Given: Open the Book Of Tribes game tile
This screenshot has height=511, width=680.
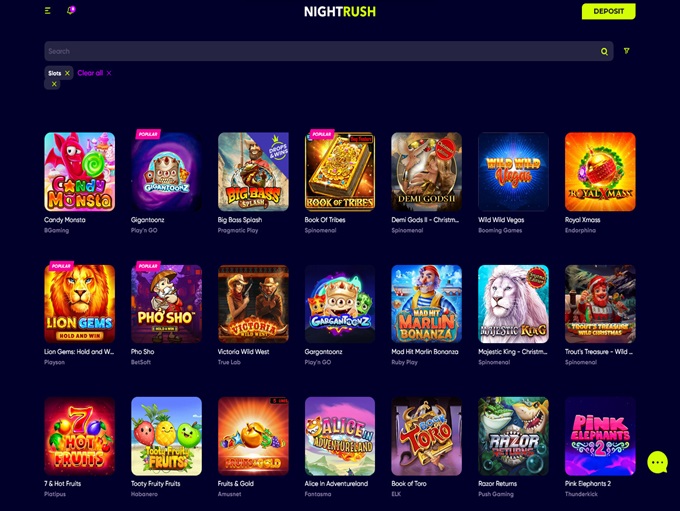Looking at the screenshot, I should (340, 172).
